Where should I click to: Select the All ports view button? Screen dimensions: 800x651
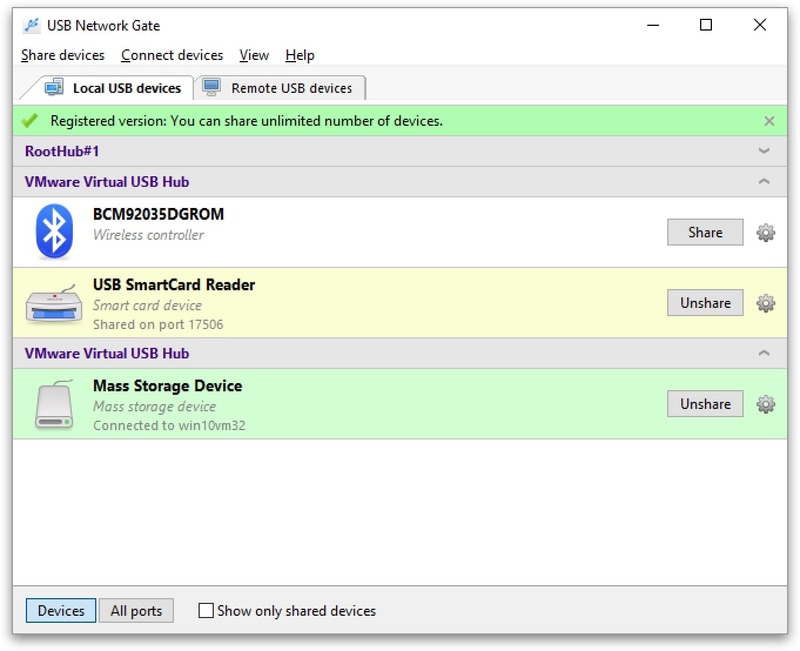coord(136,611)
